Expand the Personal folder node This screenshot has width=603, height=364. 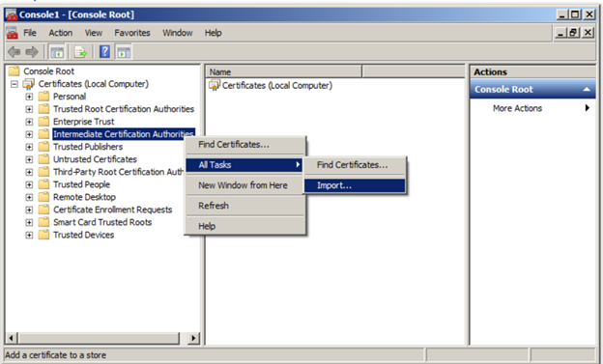tap(29, 97)
